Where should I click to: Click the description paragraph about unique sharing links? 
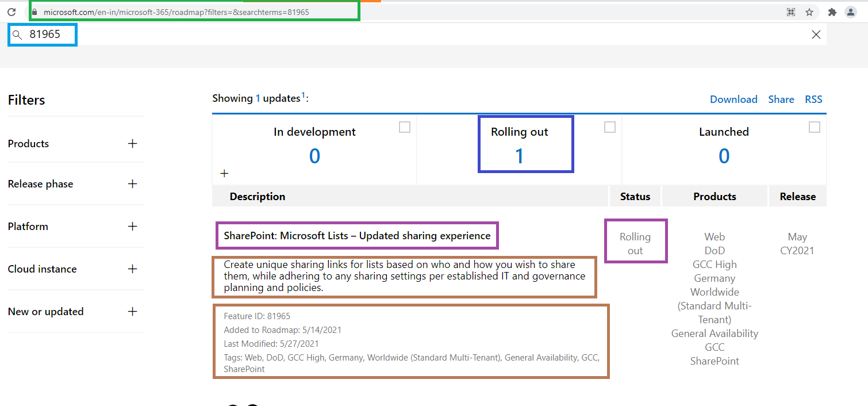[x=405, y=276]
